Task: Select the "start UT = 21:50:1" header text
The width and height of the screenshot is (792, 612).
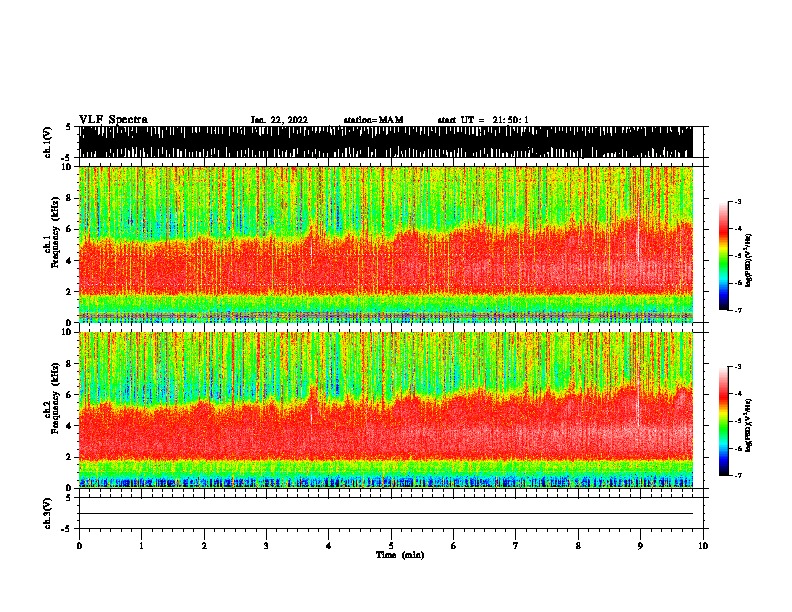Action: 483,120
